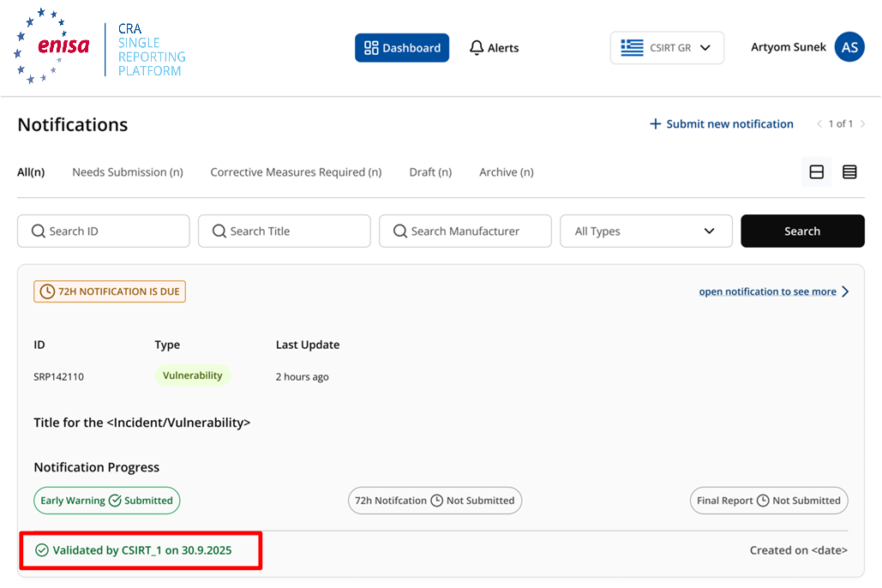The width and height of the screenshot is (882, 588).
Task: Click the black Search button
Action: [802, 231]
